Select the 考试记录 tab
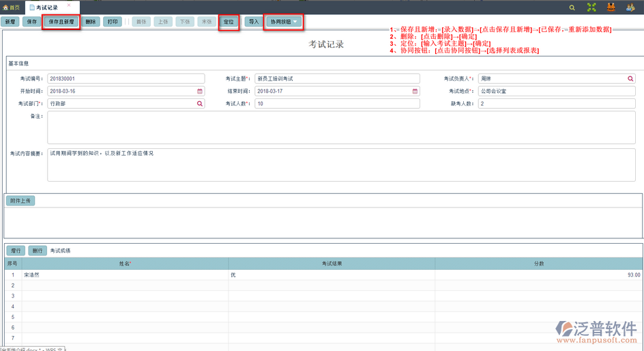This screenshot has width=644, height=351. (x=46, y=8)
